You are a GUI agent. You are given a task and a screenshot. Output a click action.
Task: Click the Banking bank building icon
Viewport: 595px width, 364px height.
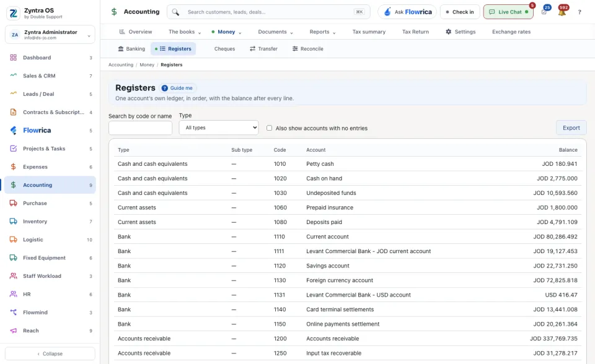(x=121, y=49)
